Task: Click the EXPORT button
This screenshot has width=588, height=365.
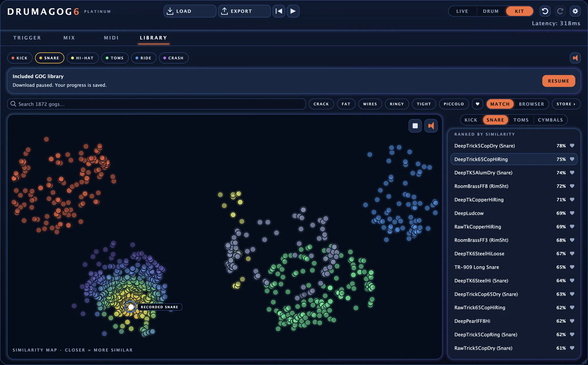Action: pyautogui.click(x=244, y=11)
